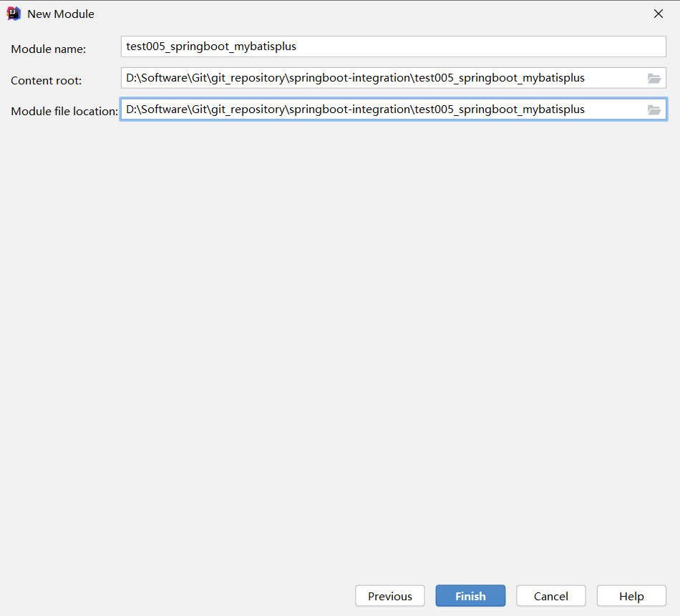
Task: Close the New Module dialog window
Action: pos(659,14)
